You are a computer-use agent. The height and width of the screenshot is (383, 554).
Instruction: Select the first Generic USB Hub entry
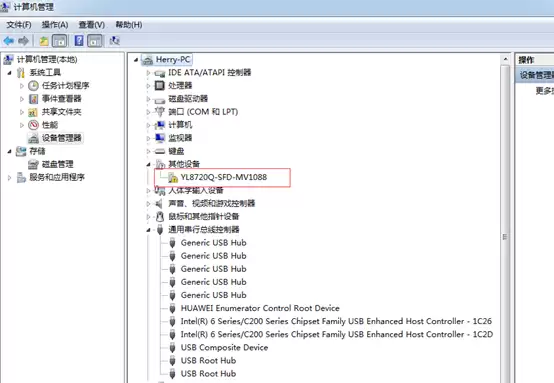click(213, 243)
